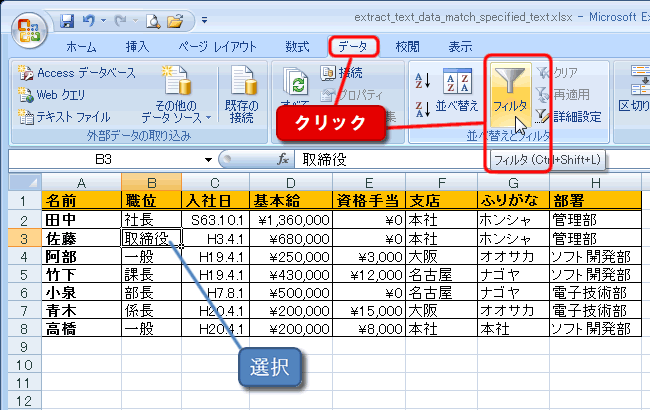The image size is (650, 410).
Task: Expand the Name Box dropdown arrow
Action: tap(208, 160)
